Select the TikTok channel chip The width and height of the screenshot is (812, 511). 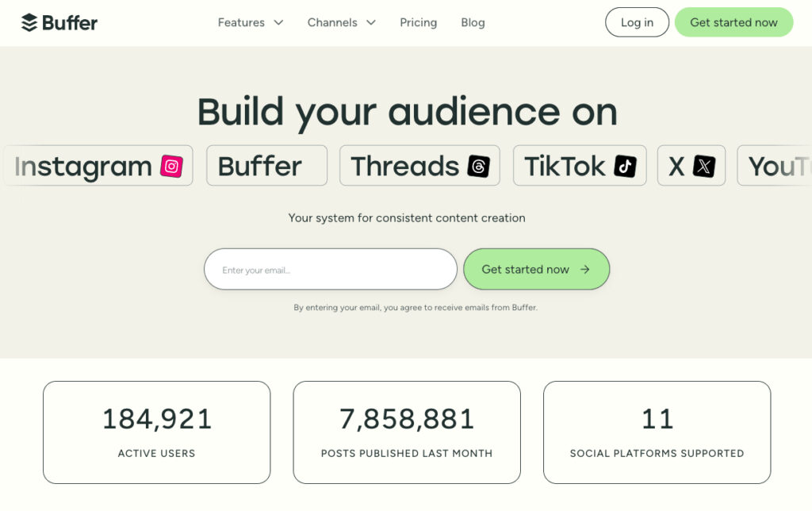tap(580, 166)
